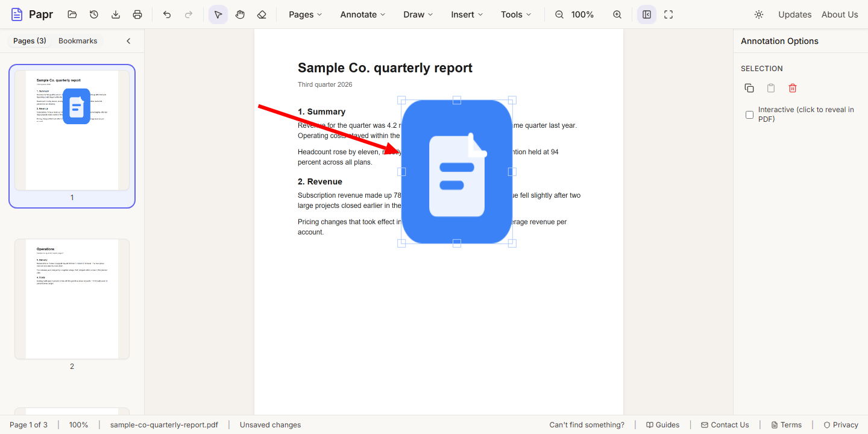Screen dimensions: 868x434
Task: Open the Insert menu
Action: [467, 14]
